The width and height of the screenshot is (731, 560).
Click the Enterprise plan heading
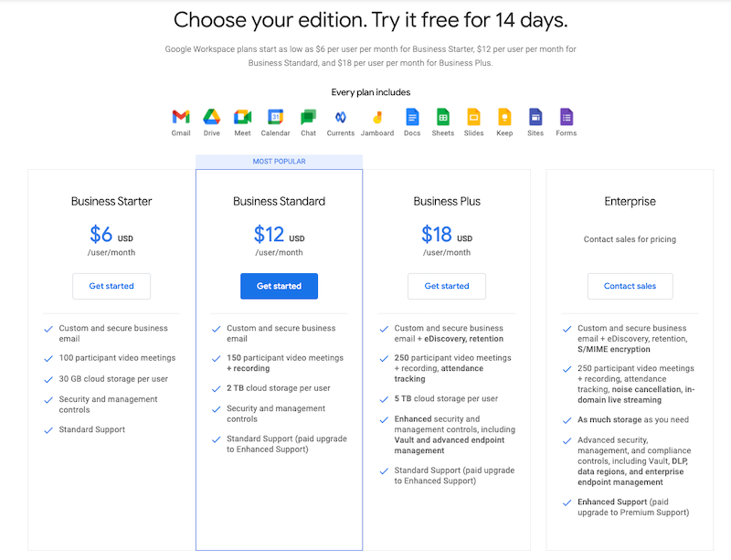tap(630, 201)
